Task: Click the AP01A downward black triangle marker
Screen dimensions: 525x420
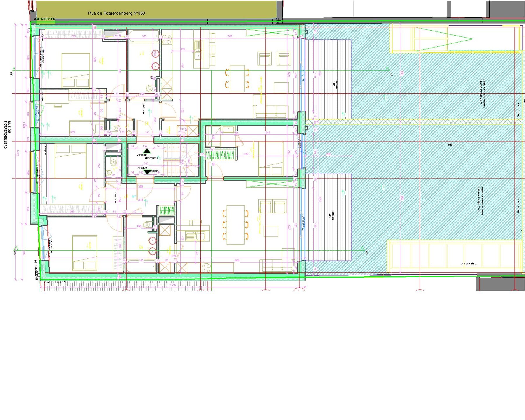Action: (x=147, y=172)
